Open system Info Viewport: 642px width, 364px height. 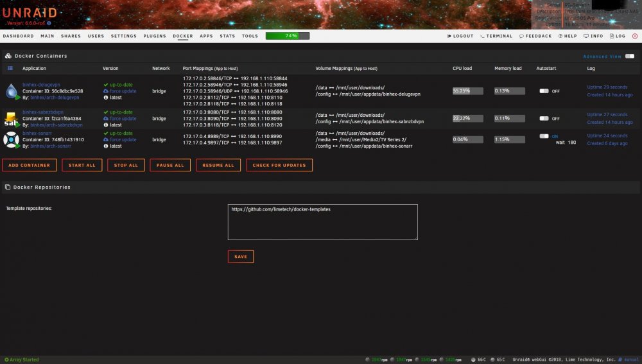[x=593, y=36]
